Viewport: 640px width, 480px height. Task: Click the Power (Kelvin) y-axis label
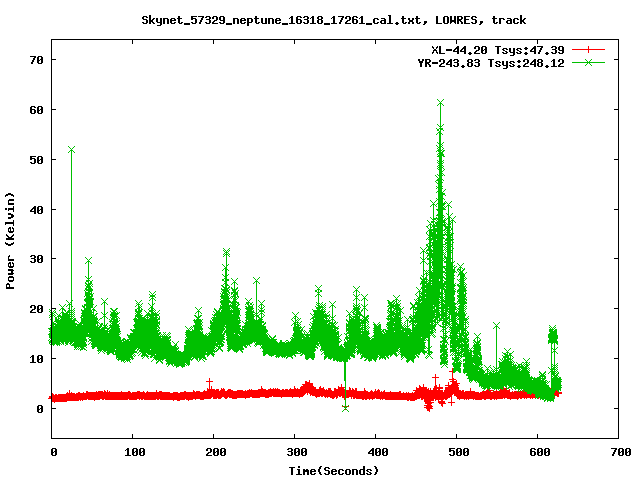click(x=10, y=241)
